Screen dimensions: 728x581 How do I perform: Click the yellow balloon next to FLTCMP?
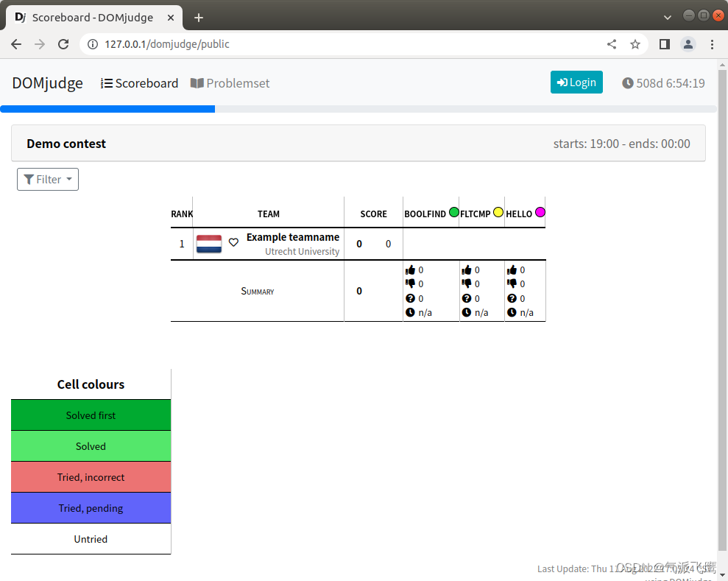click(x=498, y=211)
